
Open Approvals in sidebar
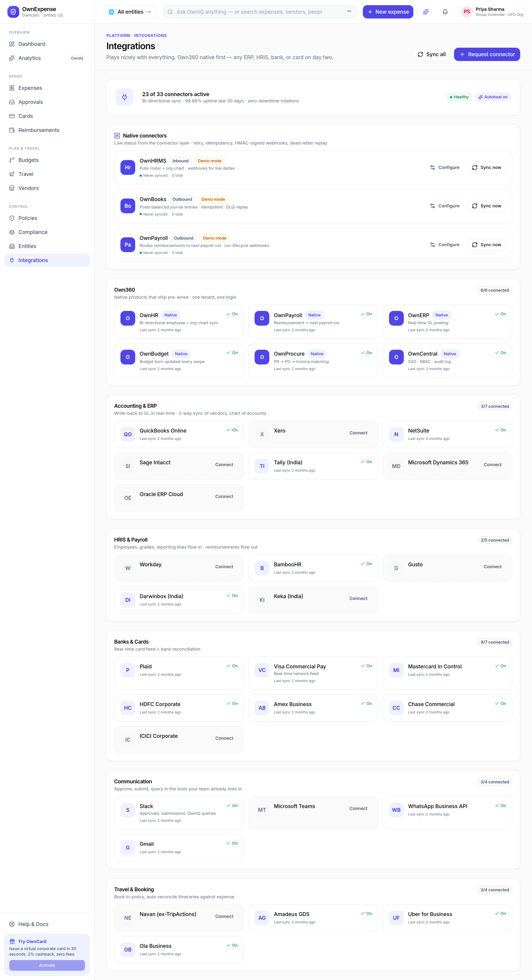[x=47, y=102]
